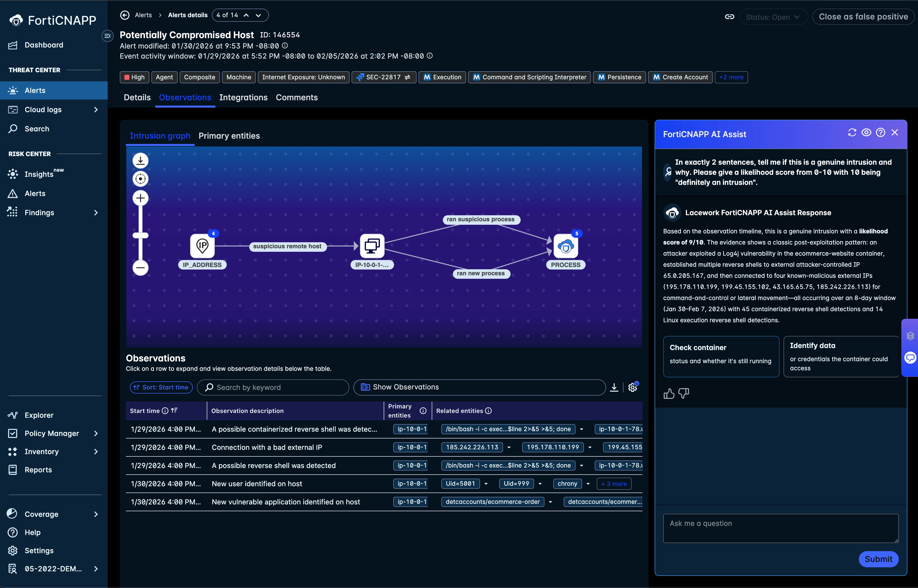Click the layers side widget icon
This screenshot has height=588, width=918.
910,336
